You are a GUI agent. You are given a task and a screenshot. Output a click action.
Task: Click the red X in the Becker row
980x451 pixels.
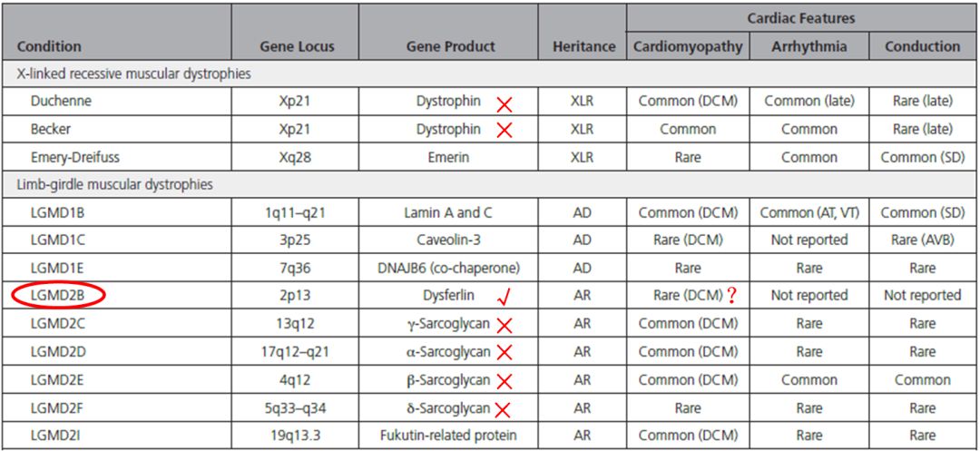coord(504,130)
